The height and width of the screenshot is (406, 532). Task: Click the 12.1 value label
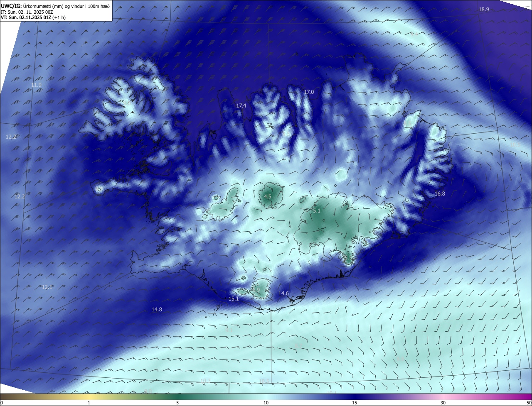[47, 287]
